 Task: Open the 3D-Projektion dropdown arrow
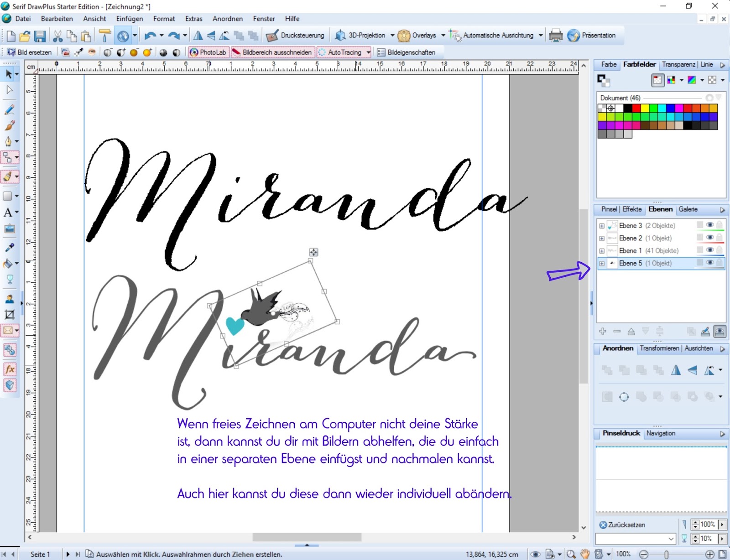tap(392, 36)
